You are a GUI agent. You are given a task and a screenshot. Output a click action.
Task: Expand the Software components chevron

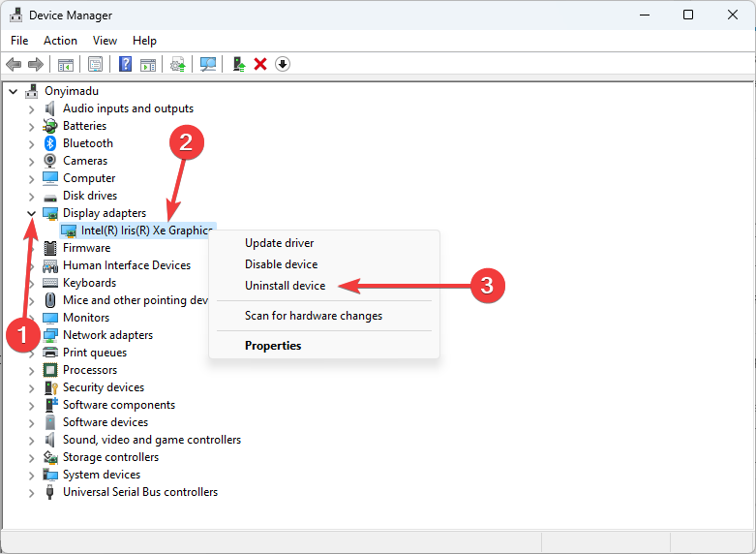coord(31,406)
